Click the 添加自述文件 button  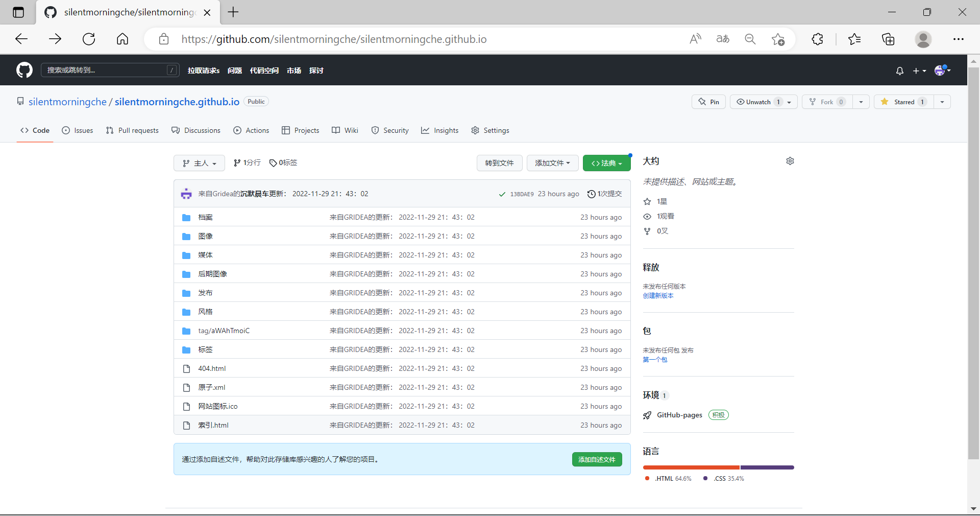[597, 460]
